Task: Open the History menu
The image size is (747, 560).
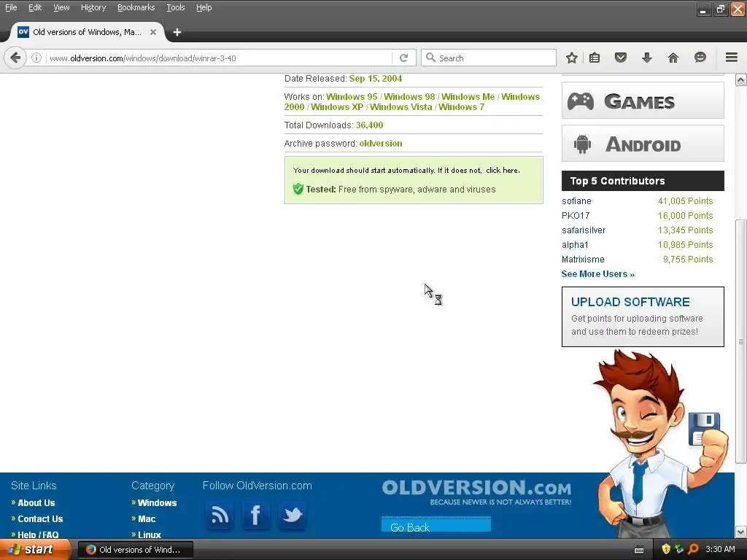Action: click(x=93, y=7)
